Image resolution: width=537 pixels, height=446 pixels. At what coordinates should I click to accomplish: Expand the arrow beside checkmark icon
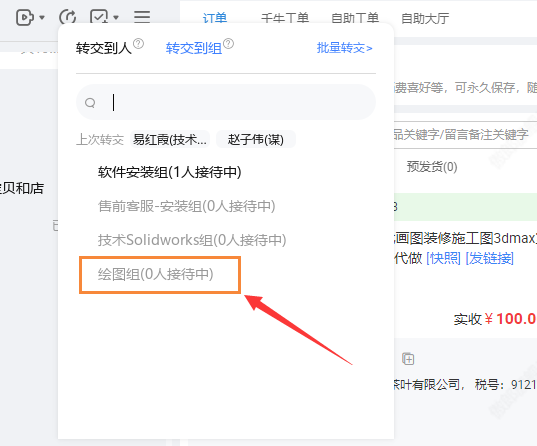pyautogui.click(x=116, y=17)
